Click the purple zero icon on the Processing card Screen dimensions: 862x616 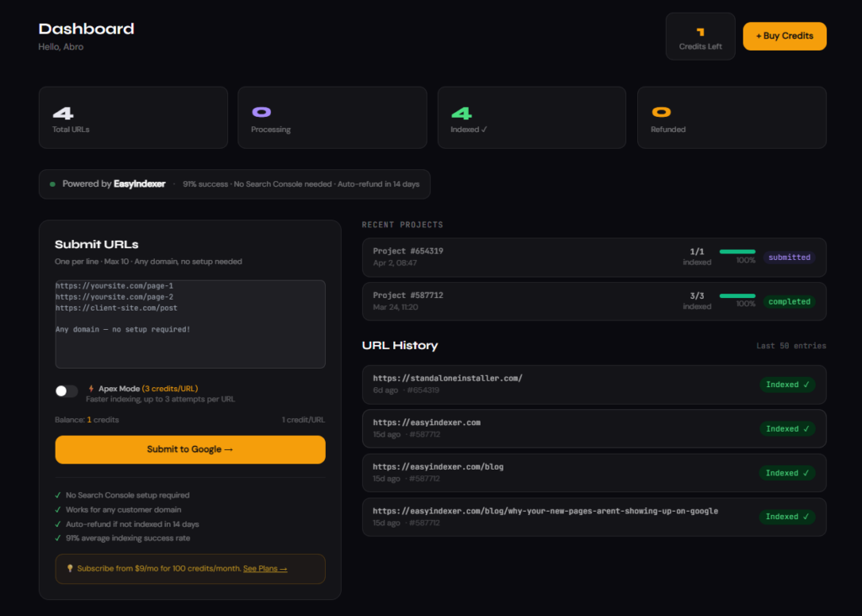pos(260,110)
